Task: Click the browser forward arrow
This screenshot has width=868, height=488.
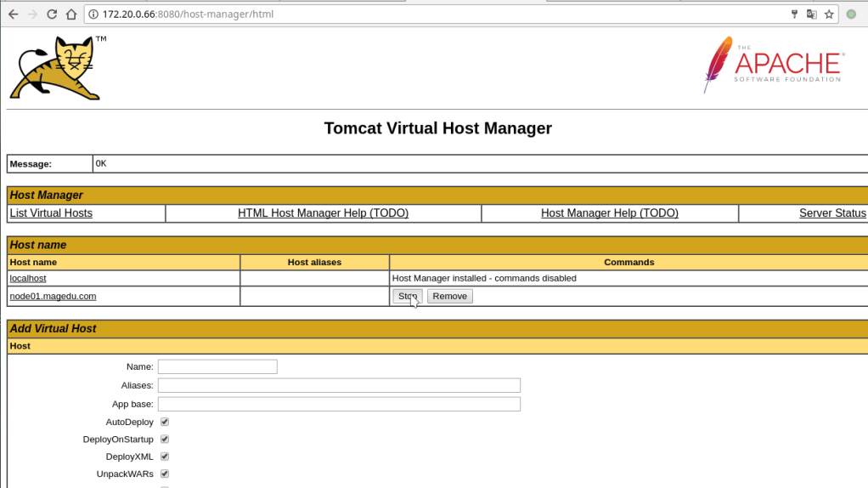Action: (32, 14)
